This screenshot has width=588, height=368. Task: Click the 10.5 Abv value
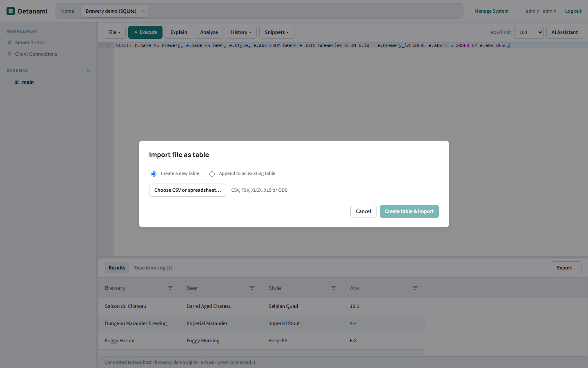tap(354, 306)
